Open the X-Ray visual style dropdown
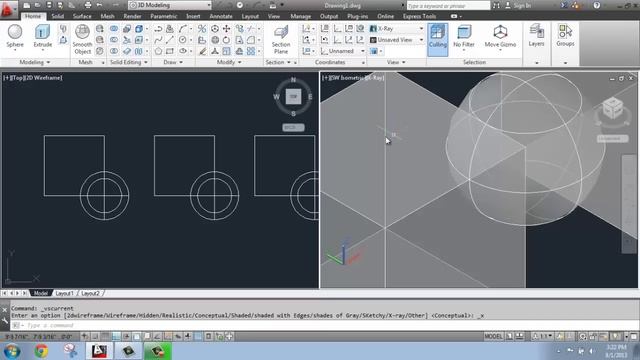This screenshot has height=360, width=640. (397, 29)
